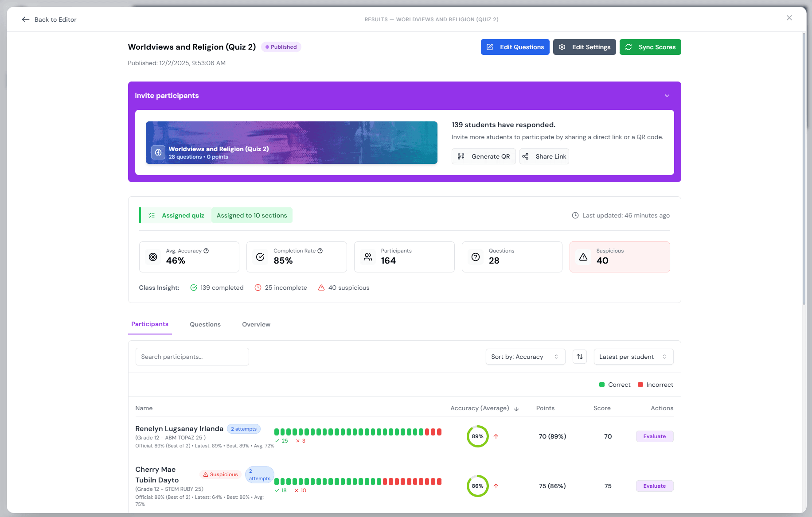Toggle the Incorrect legend filter
The height and width of the screenshot is (517, 812).
656,385
